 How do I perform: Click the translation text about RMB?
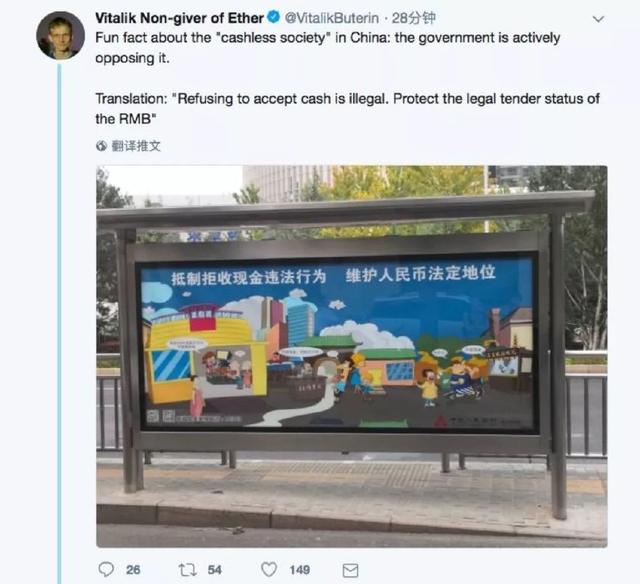pos(347,109)
